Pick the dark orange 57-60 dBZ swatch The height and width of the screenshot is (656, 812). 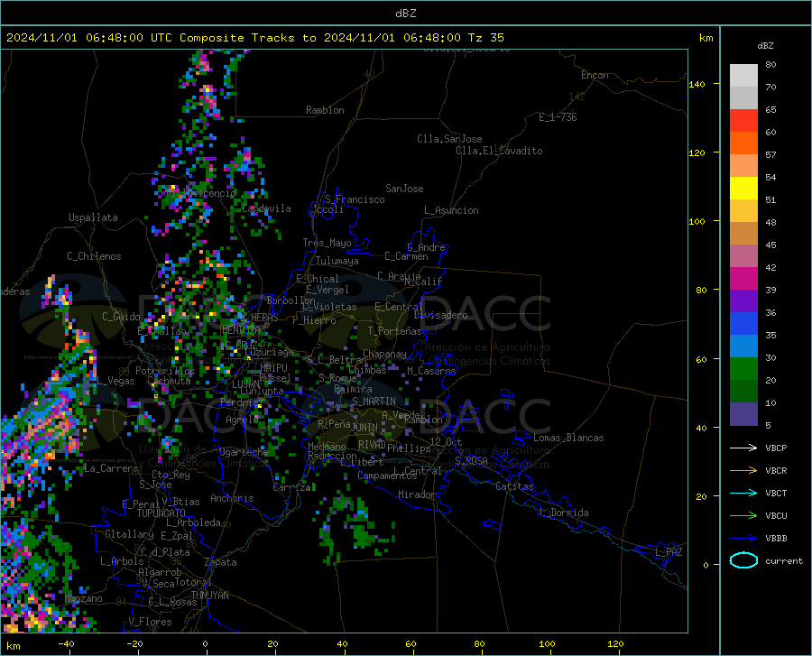[x=743, y=143]
